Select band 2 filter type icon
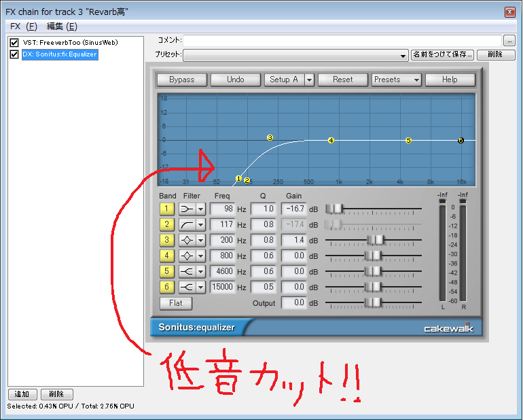This screenshot has width=523, height=420. point(187,225)
